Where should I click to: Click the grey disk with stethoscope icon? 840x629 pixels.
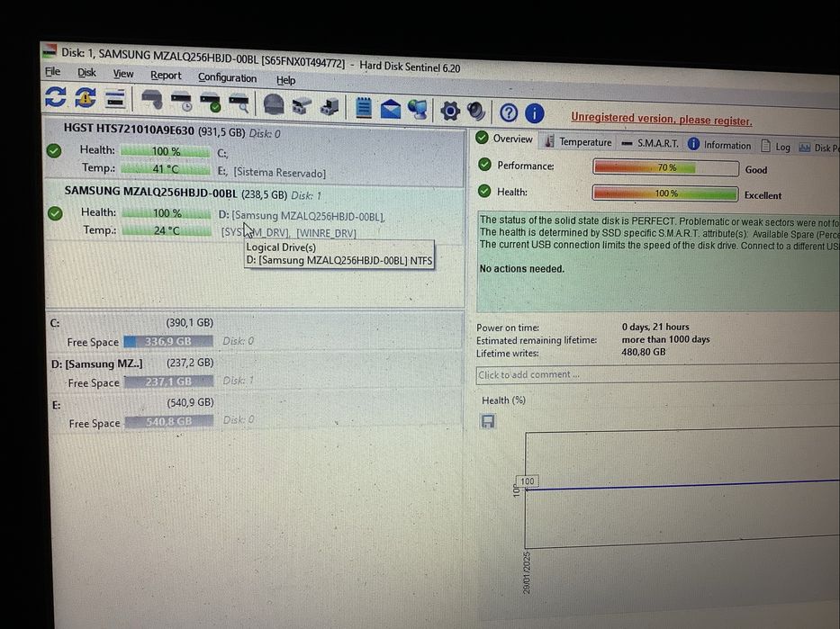tap(152, 100)
